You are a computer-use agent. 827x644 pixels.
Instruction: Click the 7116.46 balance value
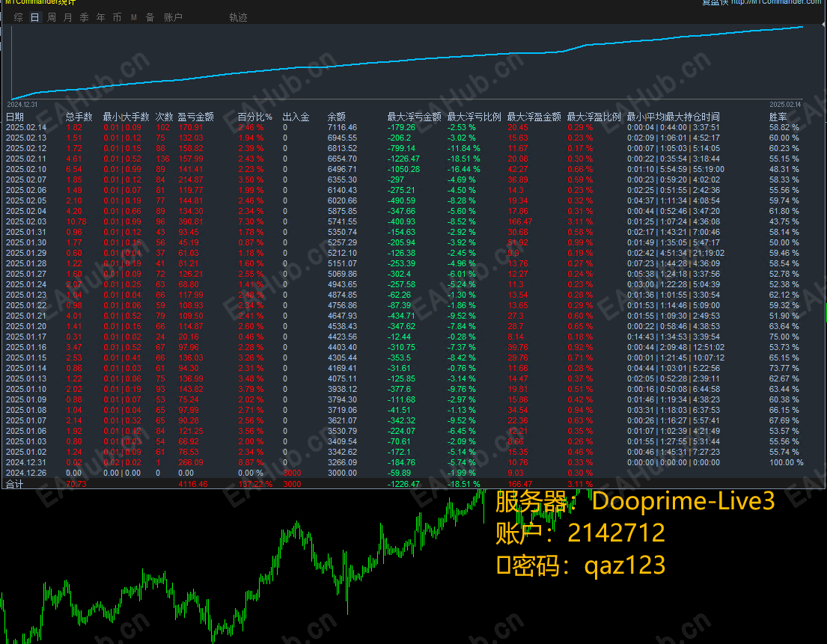tap(342, 127)
